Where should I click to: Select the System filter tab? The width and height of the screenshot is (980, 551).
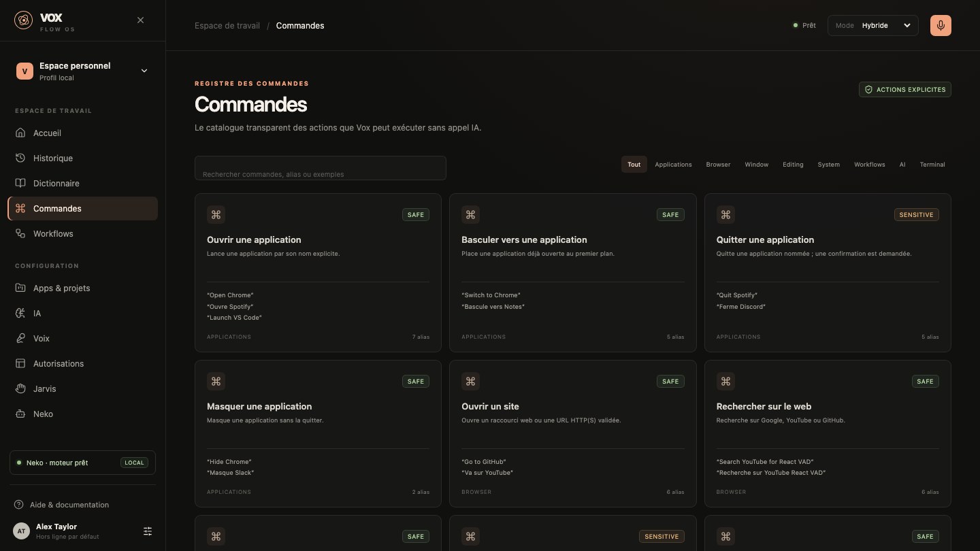(x=828, y=165)
